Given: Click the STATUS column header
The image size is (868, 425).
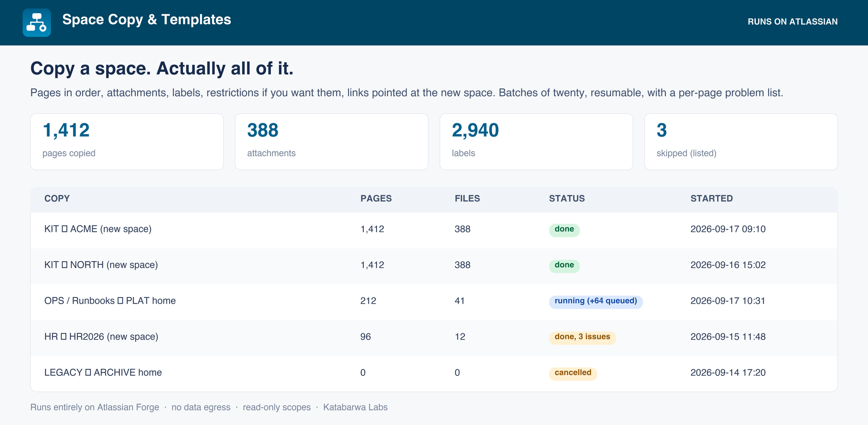Looking at the screenshot, I should [x=567, y=199].
